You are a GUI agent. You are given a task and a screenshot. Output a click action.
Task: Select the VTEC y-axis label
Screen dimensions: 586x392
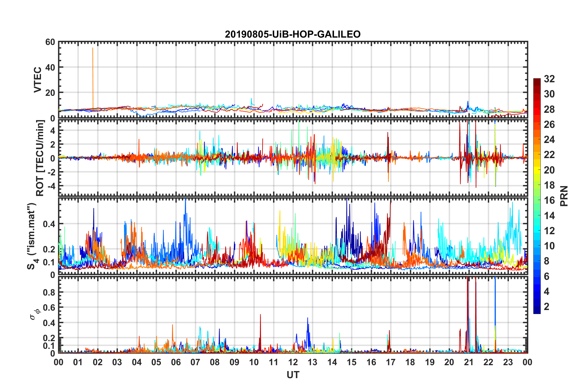[38, 80]
